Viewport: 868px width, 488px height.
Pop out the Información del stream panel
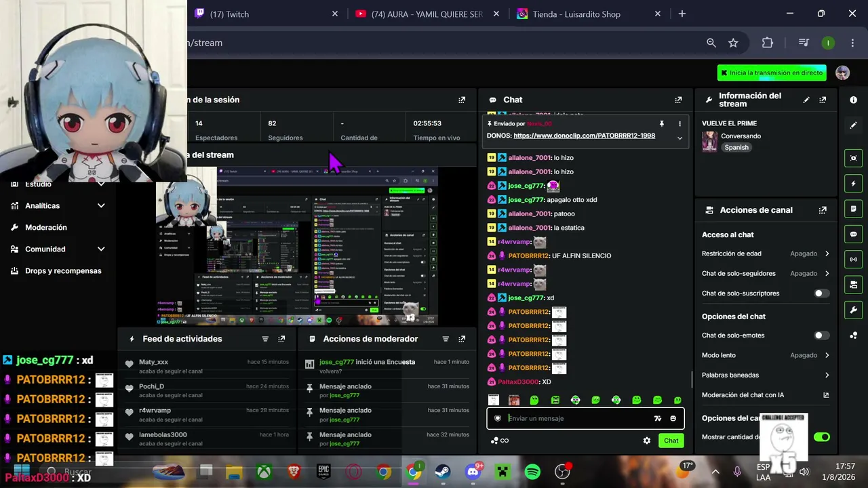point(823,100)
